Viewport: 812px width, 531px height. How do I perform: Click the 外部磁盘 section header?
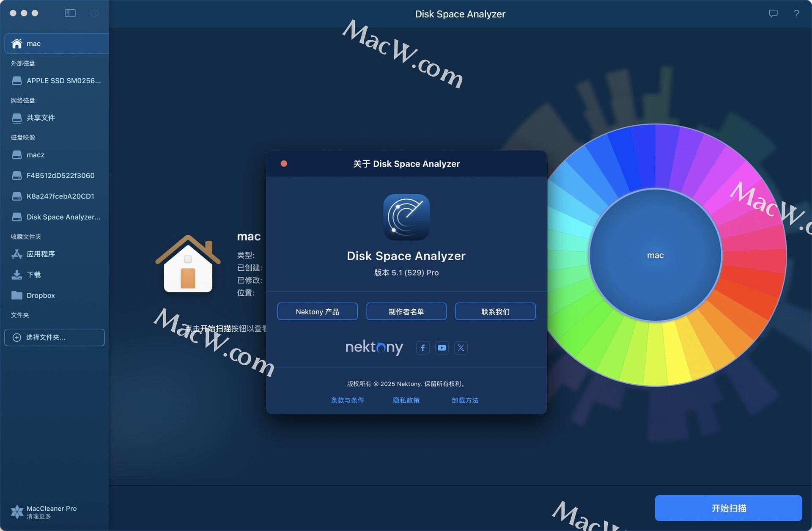click(23, 63)
